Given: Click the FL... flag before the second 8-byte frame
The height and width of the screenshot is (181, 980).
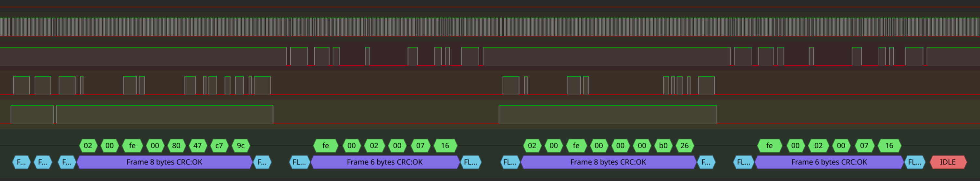Looking at the screenshot, I should pyautogui.click(x=510, y=162).
